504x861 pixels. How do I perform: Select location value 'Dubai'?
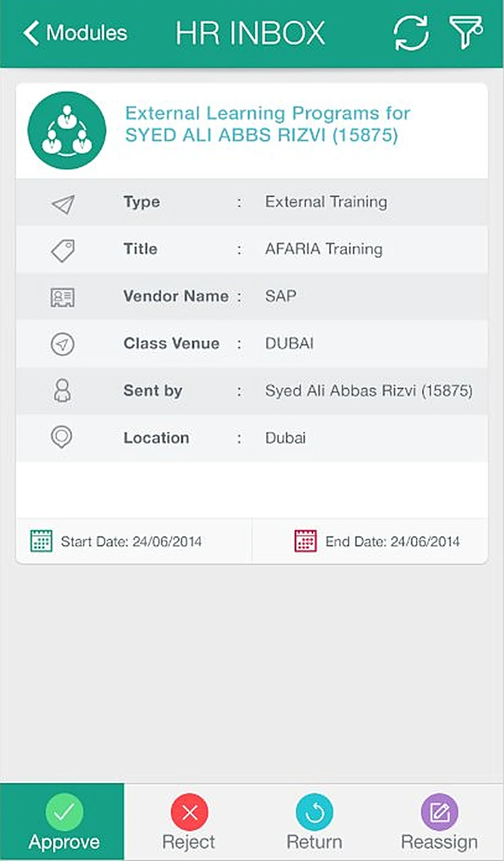(x=286, y=438)
